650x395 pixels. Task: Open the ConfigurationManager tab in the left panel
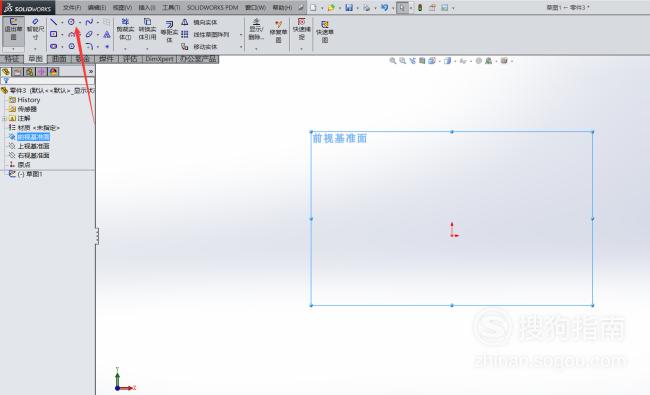pos(30,72)
